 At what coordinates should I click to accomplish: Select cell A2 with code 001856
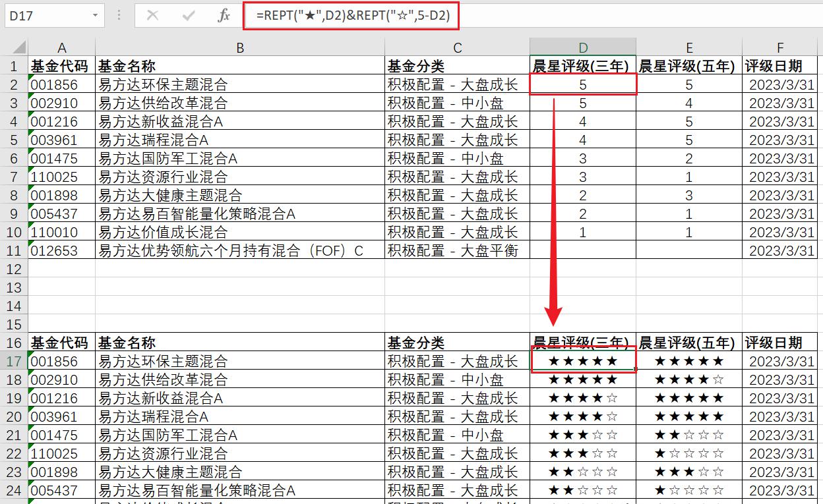point(62,84)
